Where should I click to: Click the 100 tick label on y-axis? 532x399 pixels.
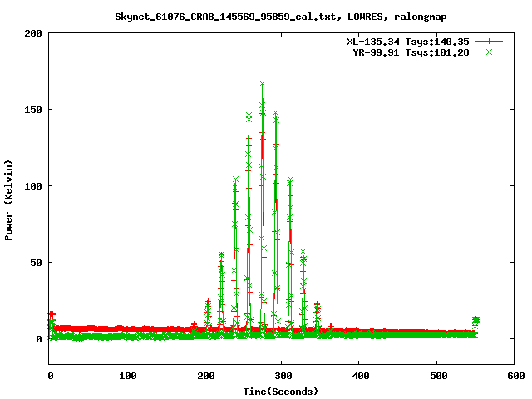pos(33,186)
